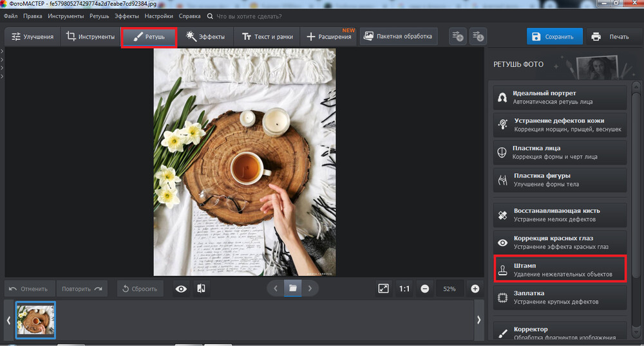Click the Сохранить save button
This screenshot has height=346, width=644.
pos(554,37)
